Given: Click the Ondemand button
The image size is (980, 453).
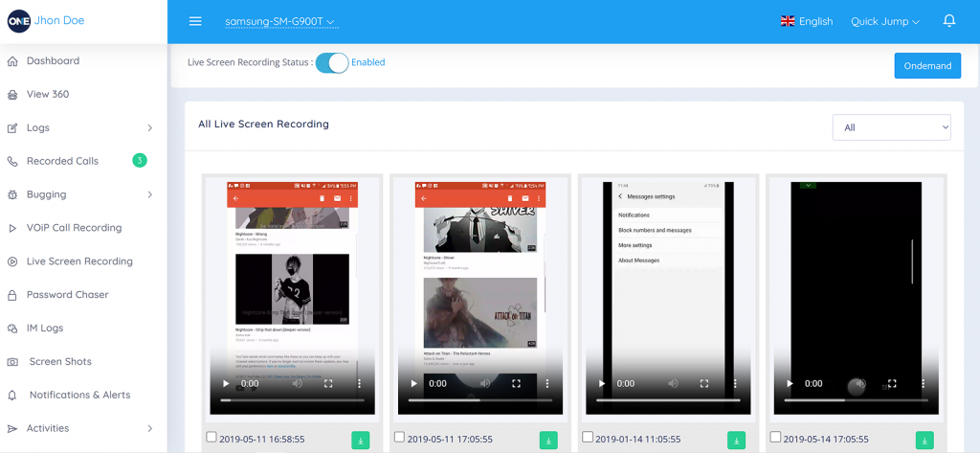Looking at the screenshot, I should click(927, 66).
